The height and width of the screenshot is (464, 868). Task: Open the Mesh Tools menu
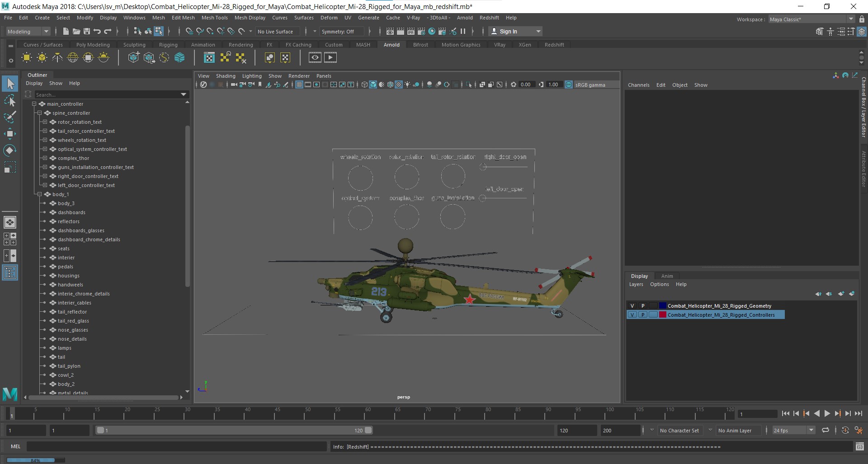214,18
